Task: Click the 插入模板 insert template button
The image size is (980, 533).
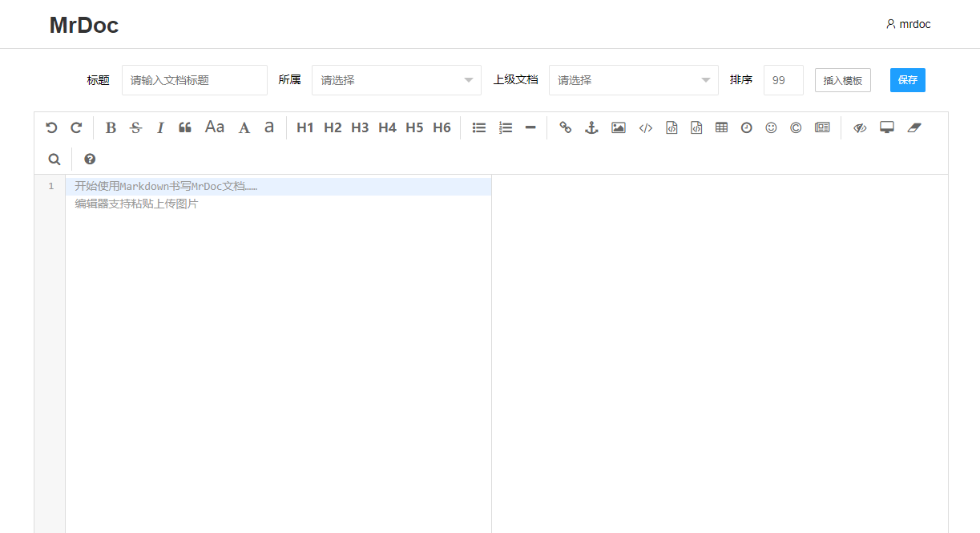Action: 842,80
